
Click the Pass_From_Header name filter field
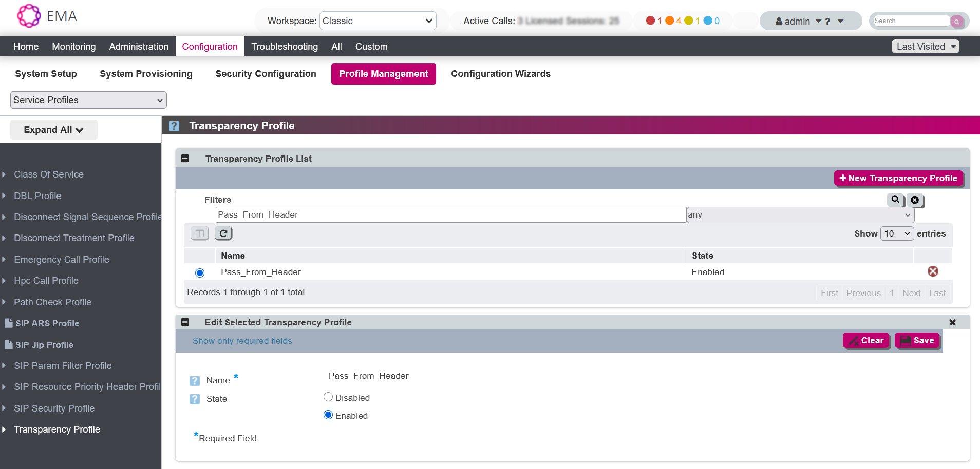tap(450, 215)
